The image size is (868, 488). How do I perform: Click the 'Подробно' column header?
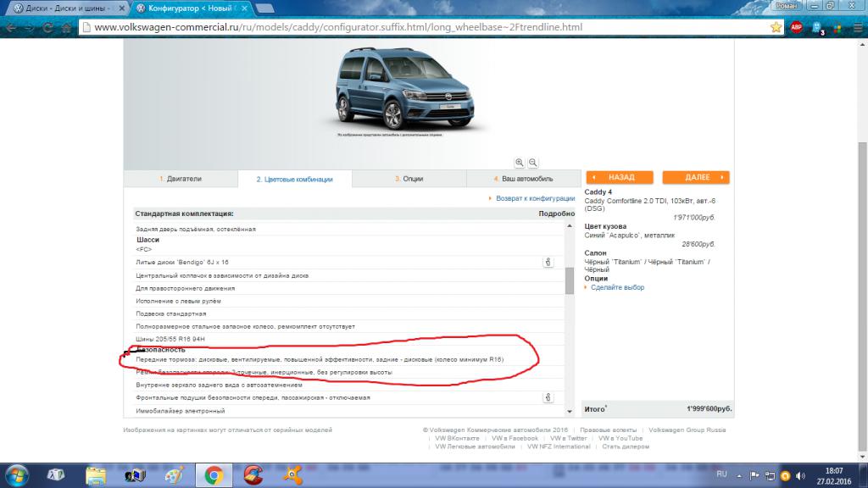(556, 213)
